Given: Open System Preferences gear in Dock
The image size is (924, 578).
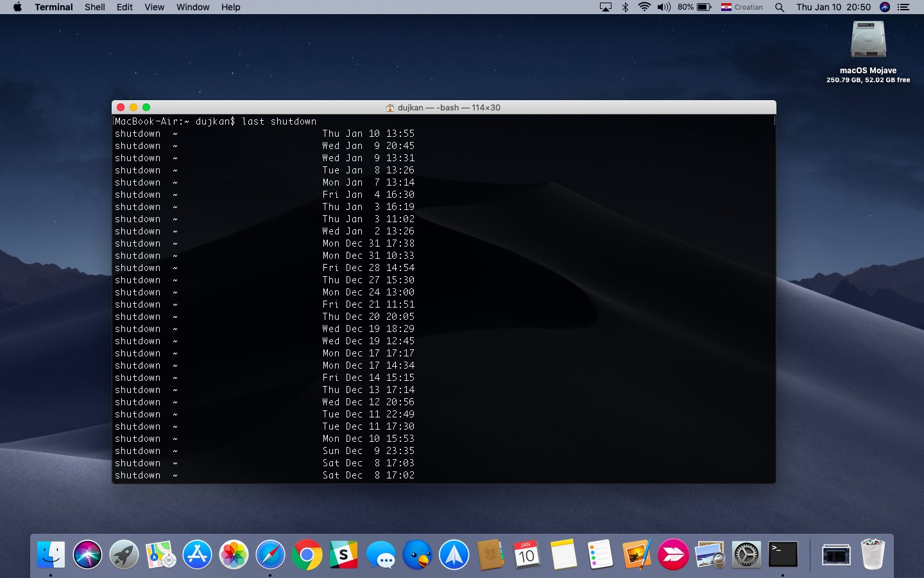Looking at the screenshot, I should coord(746,554).
